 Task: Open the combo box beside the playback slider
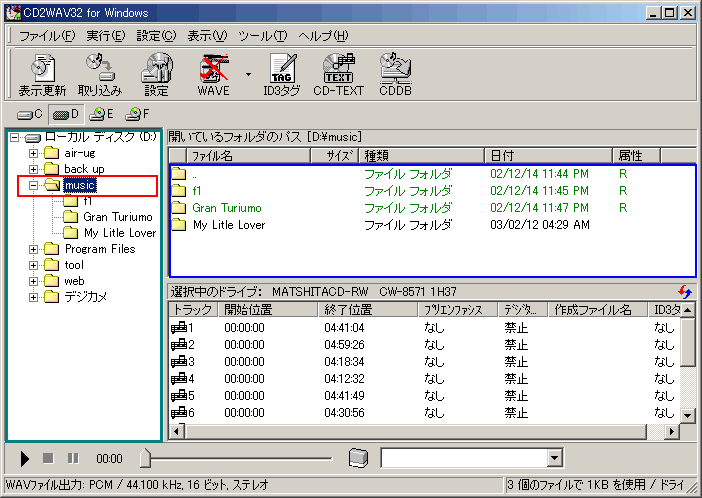click(555, 458)
